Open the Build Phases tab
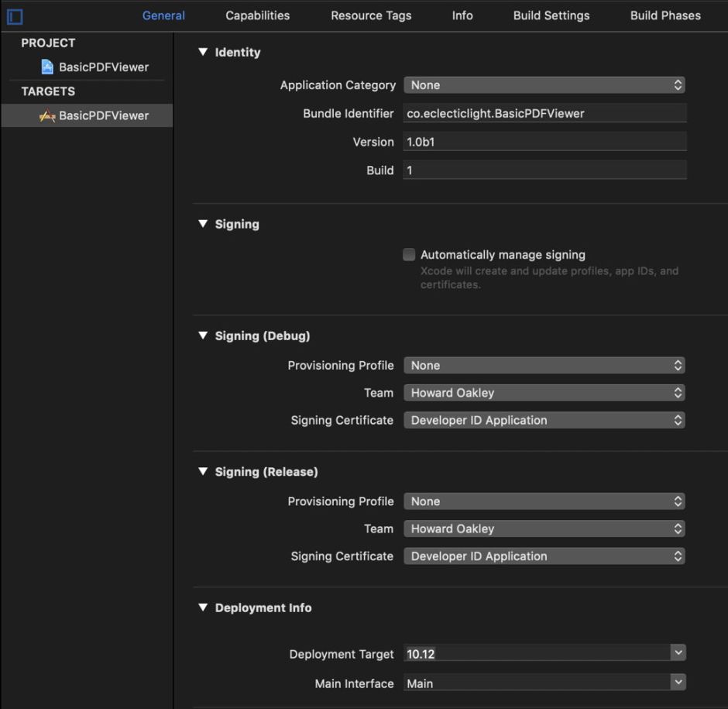The width and height of the screenshot is (728, 709). (664, 15)
